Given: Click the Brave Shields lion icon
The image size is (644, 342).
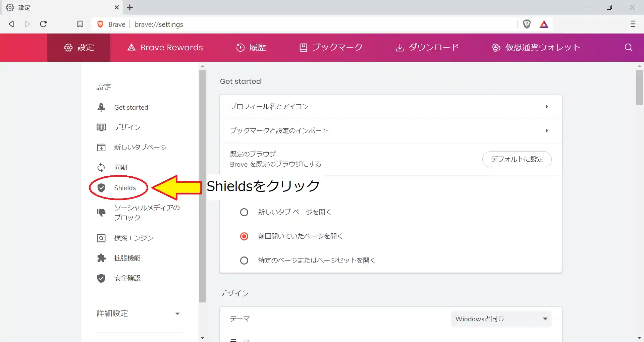Looking at the screenshot, I should point(527,24).
